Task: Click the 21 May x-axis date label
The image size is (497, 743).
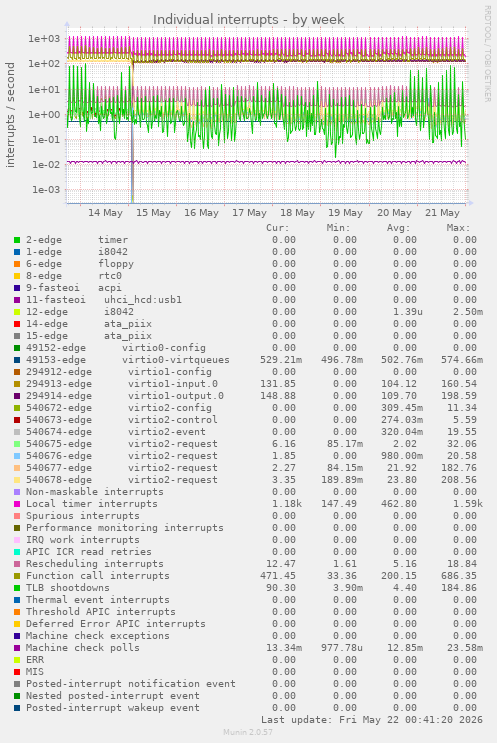Action: (x=443, y=213)
